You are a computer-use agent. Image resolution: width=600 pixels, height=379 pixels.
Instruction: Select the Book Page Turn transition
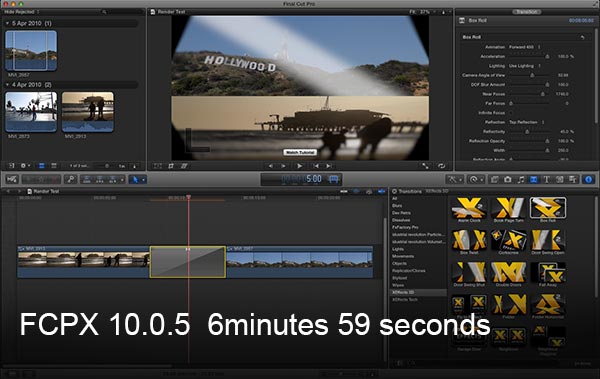pos(509,208)
